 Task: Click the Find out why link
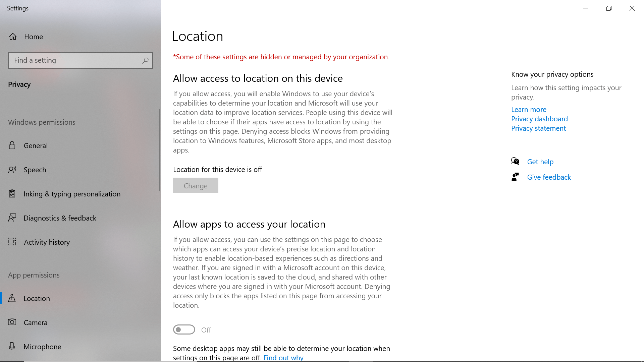point(283,358)
